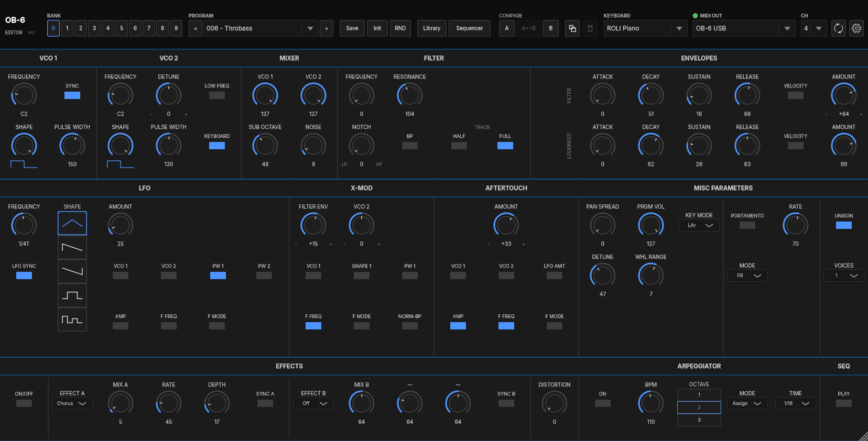This screenshot has width=868, height=441.
Task: Click the DISTORTION knob
Action: pyautogui.click(x=555, y=403)
